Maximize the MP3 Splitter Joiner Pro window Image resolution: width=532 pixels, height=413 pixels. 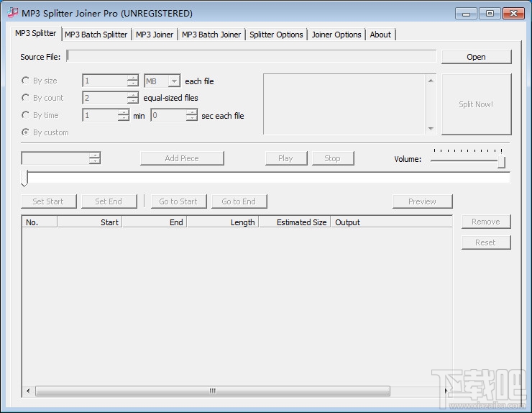(490, 14)
